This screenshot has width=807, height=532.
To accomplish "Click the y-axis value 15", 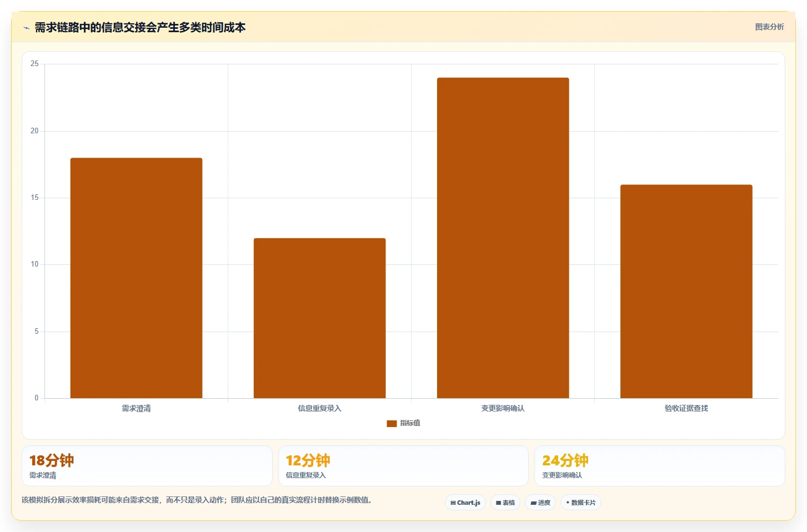I will 34,198.
